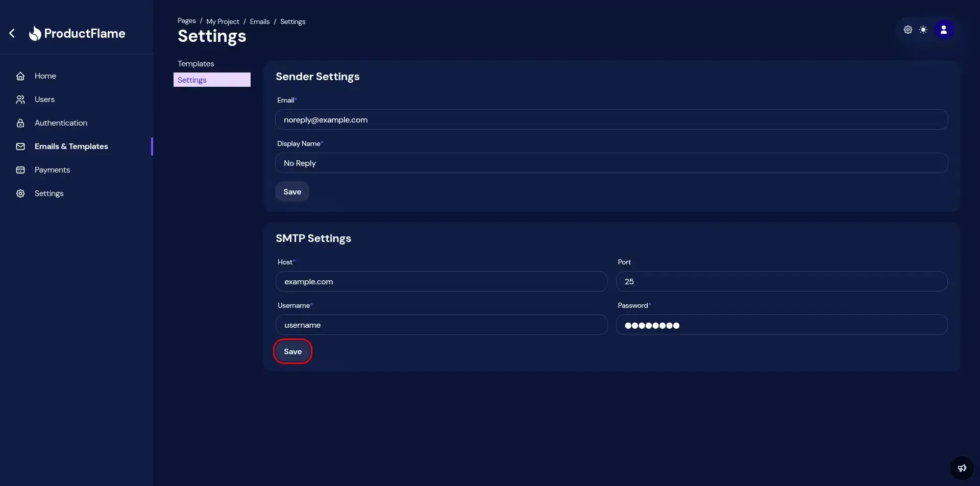
Task: Collapse sidebar with the back chevron
Action: 12,34
